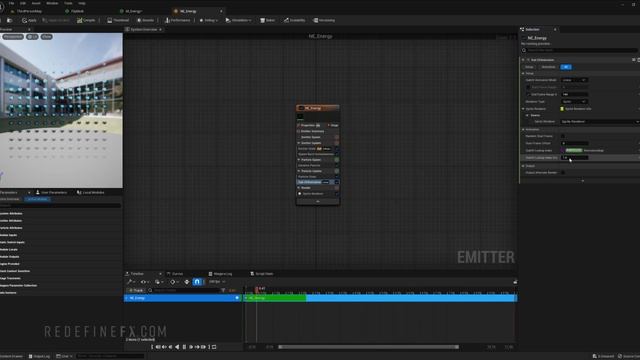Click the Start Frame Offset value field
Image resolution: width=640 pixels, height=360 pixels.
[x=574, y=143]
